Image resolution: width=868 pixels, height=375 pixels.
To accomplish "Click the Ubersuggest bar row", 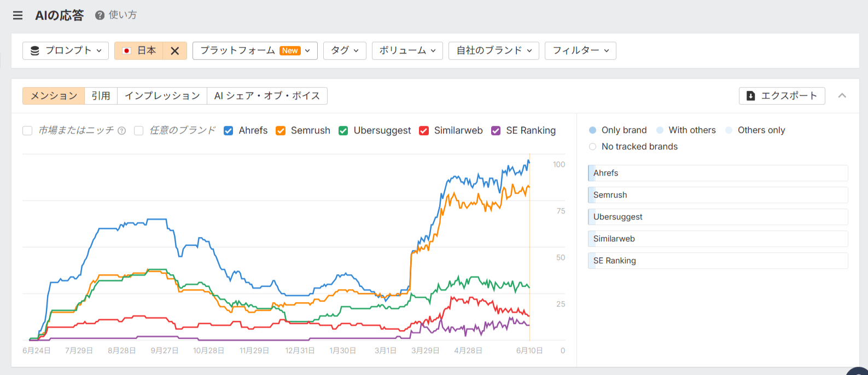I will 718,217.
